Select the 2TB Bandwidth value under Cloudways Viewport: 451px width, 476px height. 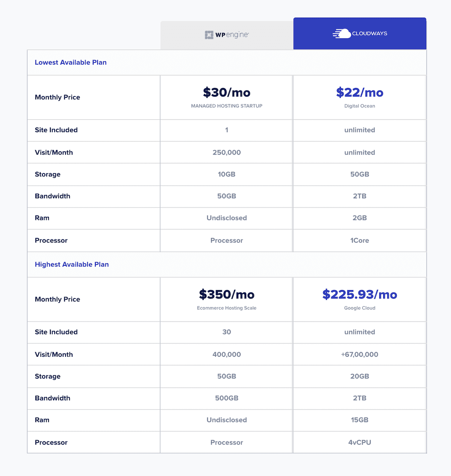point(359,196)
